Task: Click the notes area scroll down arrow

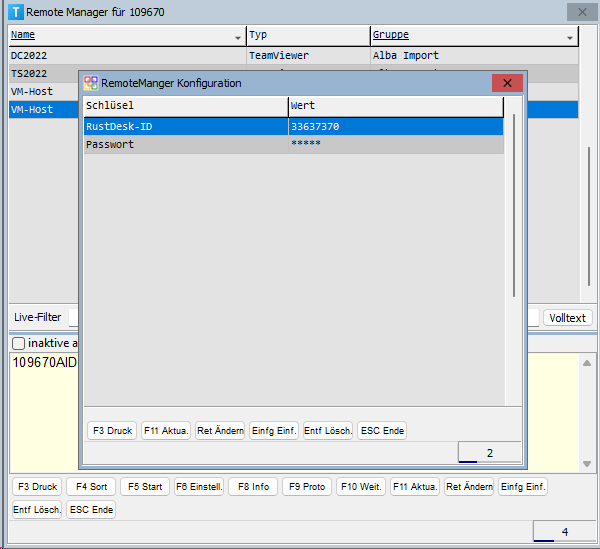Action: click(x=587, y=464)
